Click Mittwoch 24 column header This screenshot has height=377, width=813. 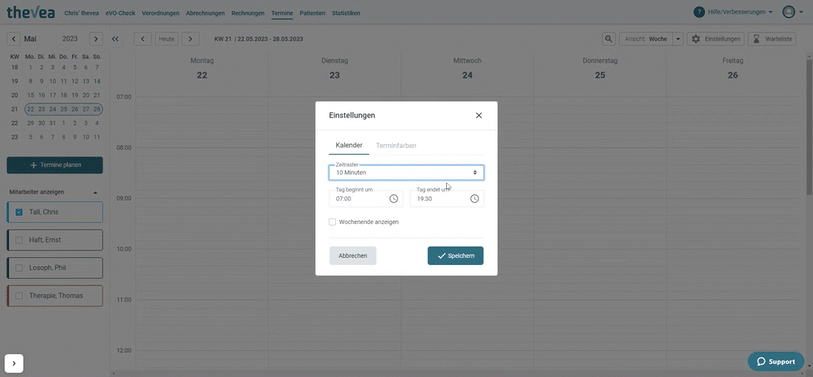point(467,68)
